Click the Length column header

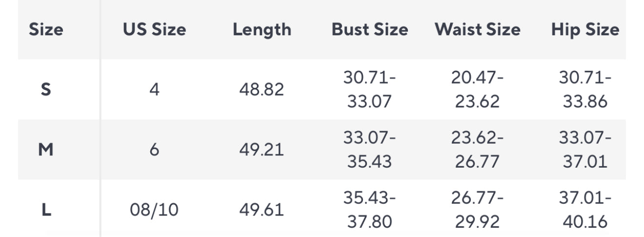262,30
